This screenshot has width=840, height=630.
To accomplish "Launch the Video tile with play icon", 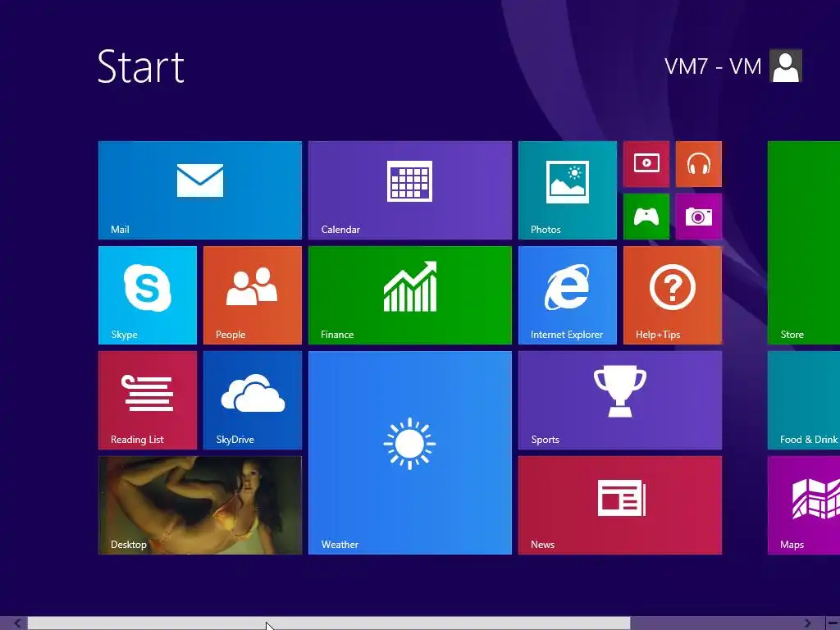I will (x=646, y=164).
